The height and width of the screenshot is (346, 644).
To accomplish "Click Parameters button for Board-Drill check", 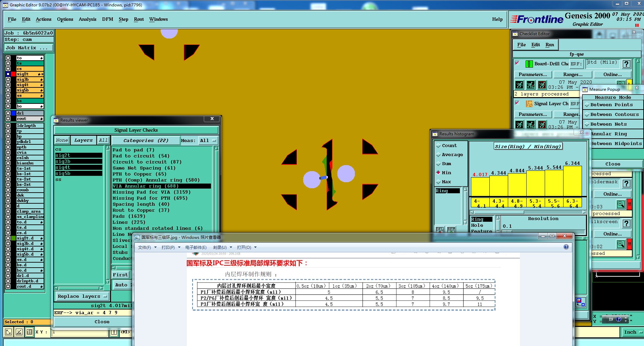I will pos(533,74).
